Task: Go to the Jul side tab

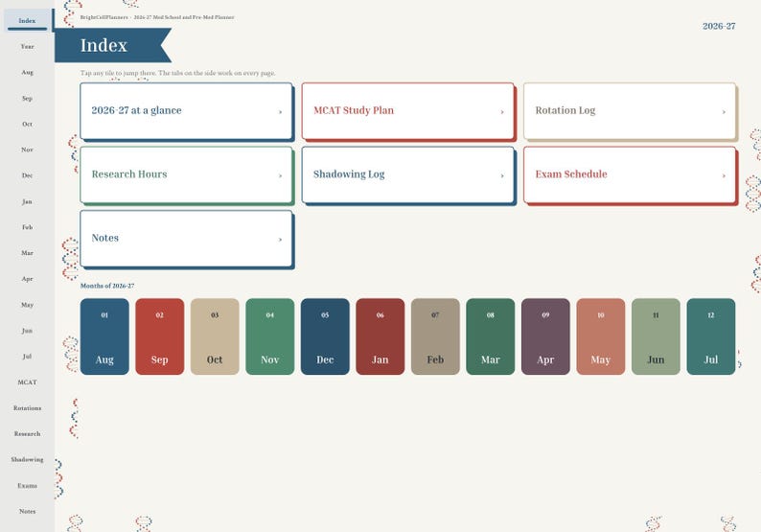Action: coord(27,357)
